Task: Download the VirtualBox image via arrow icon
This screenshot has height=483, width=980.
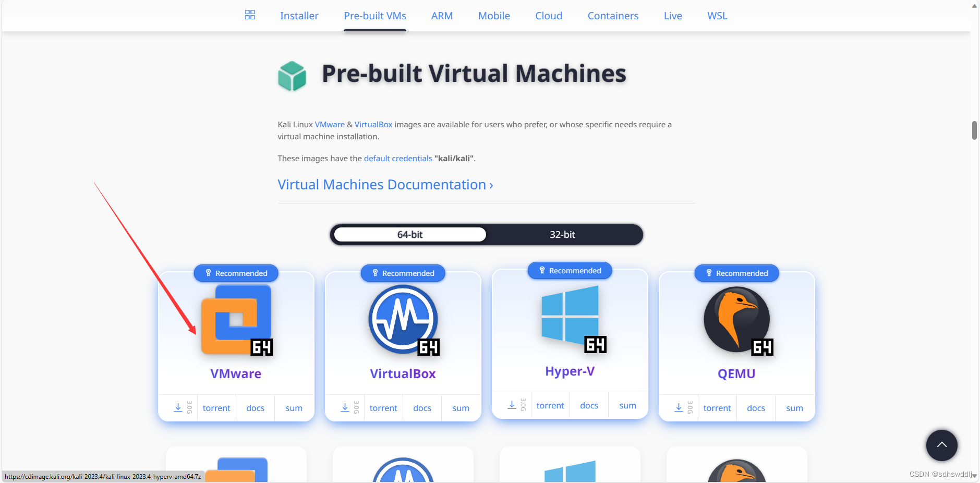Action: pos(345,407)
